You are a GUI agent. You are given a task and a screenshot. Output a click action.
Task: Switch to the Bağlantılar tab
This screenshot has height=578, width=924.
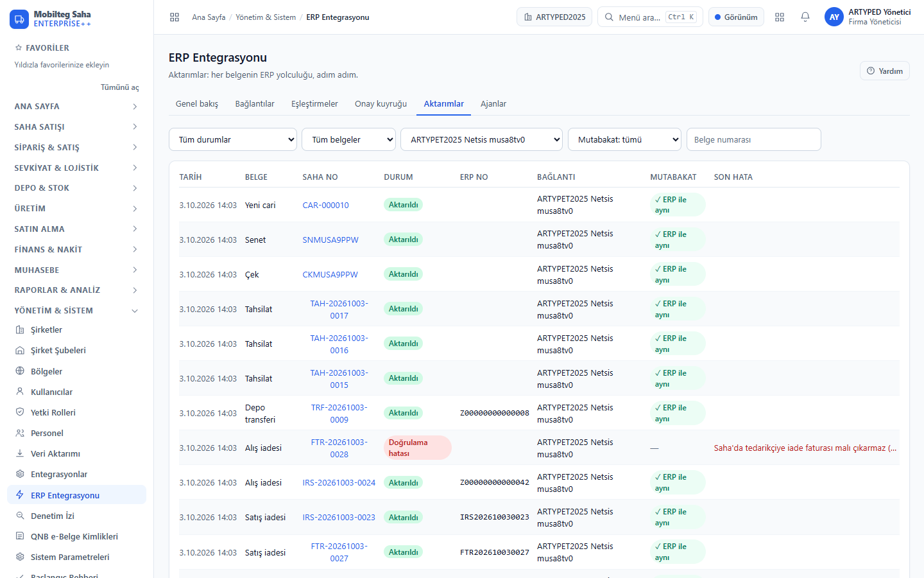255,104
